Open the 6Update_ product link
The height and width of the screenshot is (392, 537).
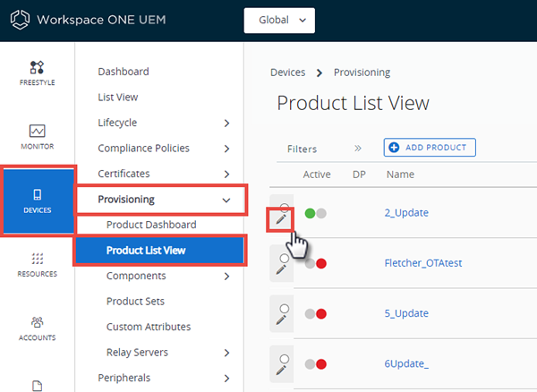pyautogui.click(x=406, y=363)
